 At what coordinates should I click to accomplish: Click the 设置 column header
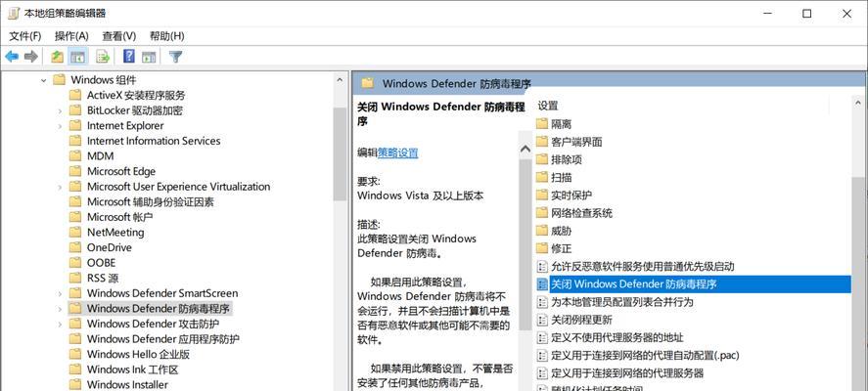pyautogui.click(x=548, y=105)
